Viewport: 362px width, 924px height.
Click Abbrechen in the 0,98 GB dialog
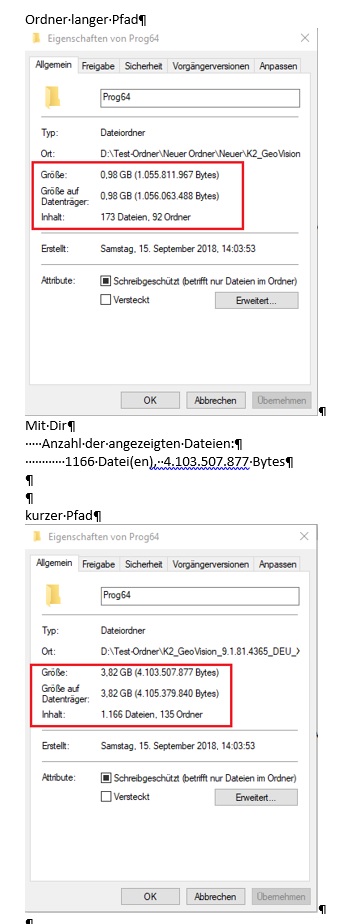point(216,400)
